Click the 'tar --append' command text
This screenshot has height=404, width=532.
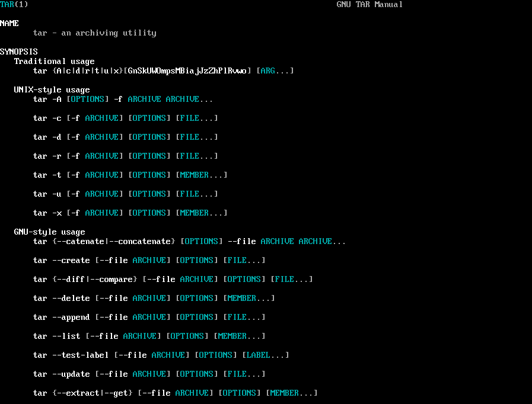[62, 318]
